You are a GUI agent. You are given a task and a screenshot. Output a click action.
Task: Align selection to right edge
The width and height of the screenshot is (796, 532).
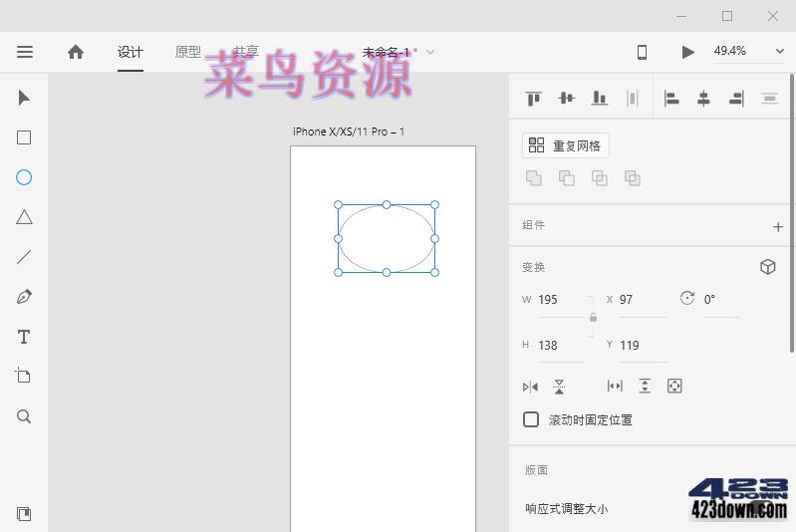point(736,98)
